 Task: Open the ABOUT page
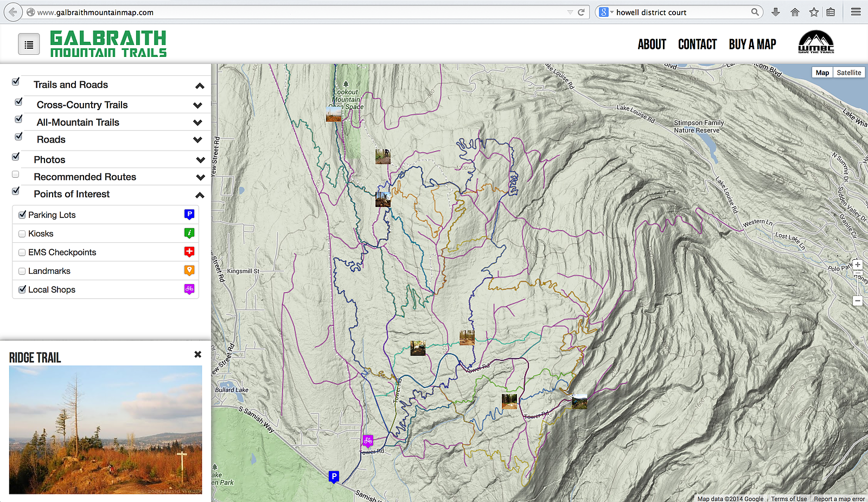point(652,44)
